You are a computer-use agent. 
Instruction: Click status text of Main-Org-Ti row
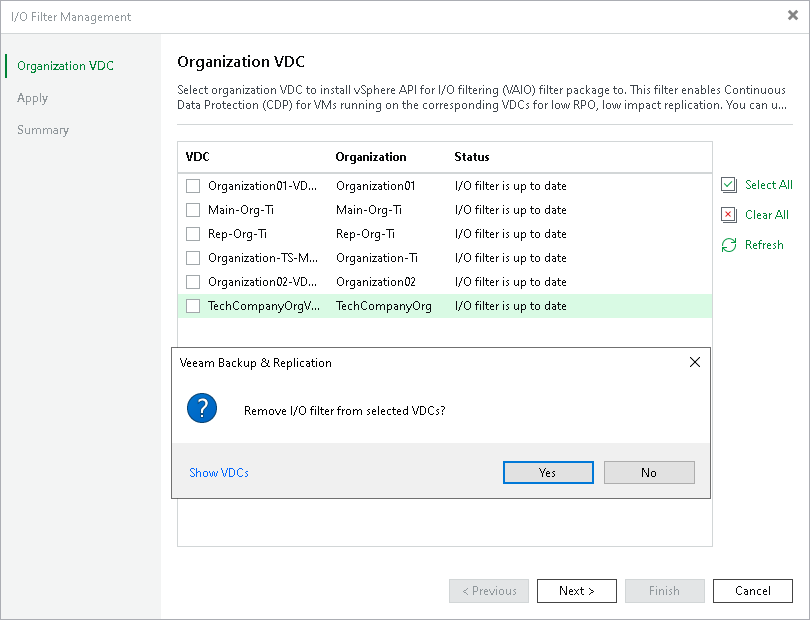pyautogui.click(x=511, y=210)
